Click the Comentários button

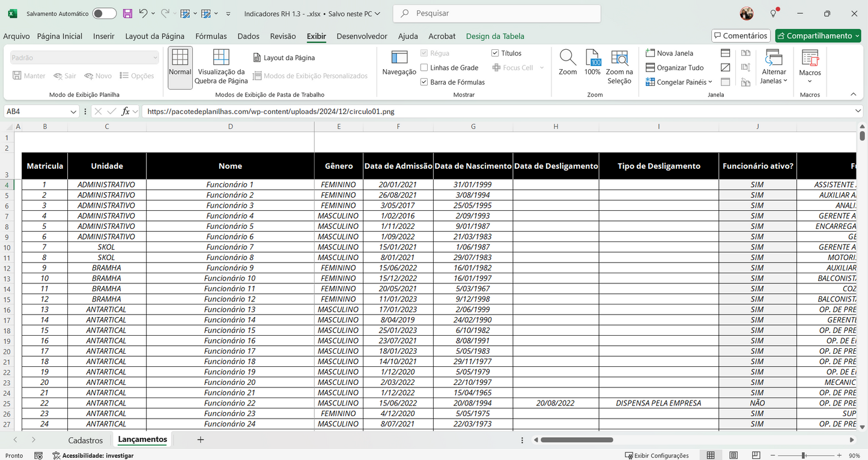point(741,36)
